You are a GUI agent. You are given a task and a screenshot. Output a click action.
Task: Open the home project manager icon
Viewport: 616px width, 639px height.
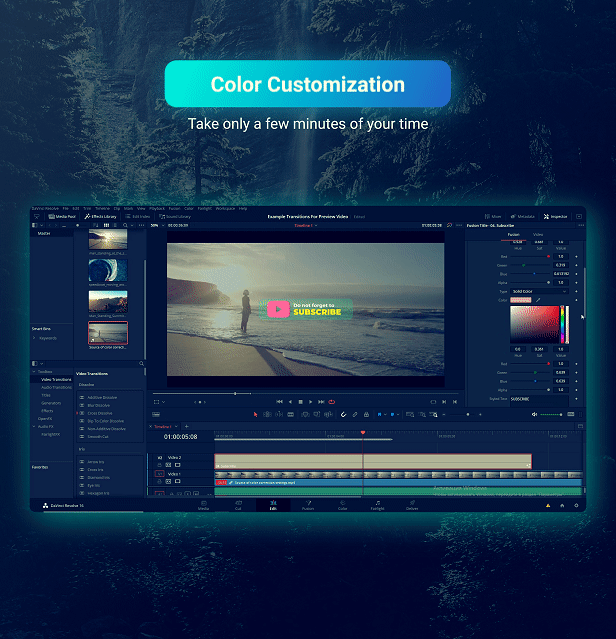562,505
